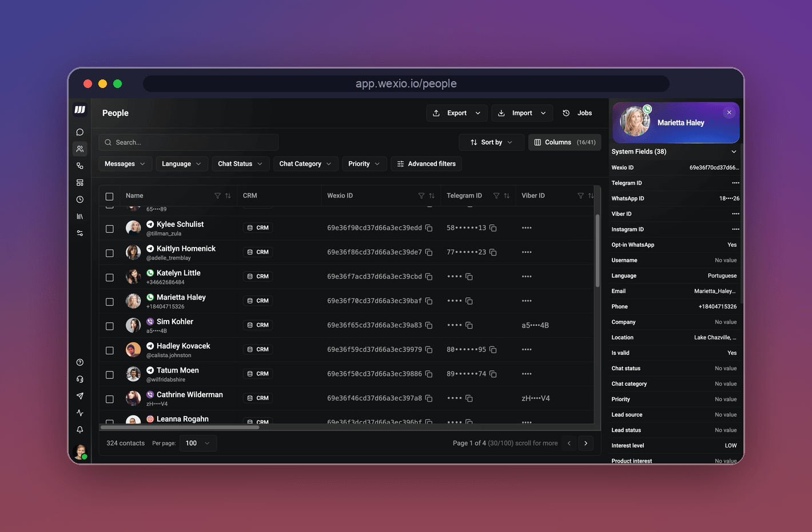The image size is (812, 532).
Task: Check the box for Katelyn Little
Action: pyautogui.click(x=110, y=278)
